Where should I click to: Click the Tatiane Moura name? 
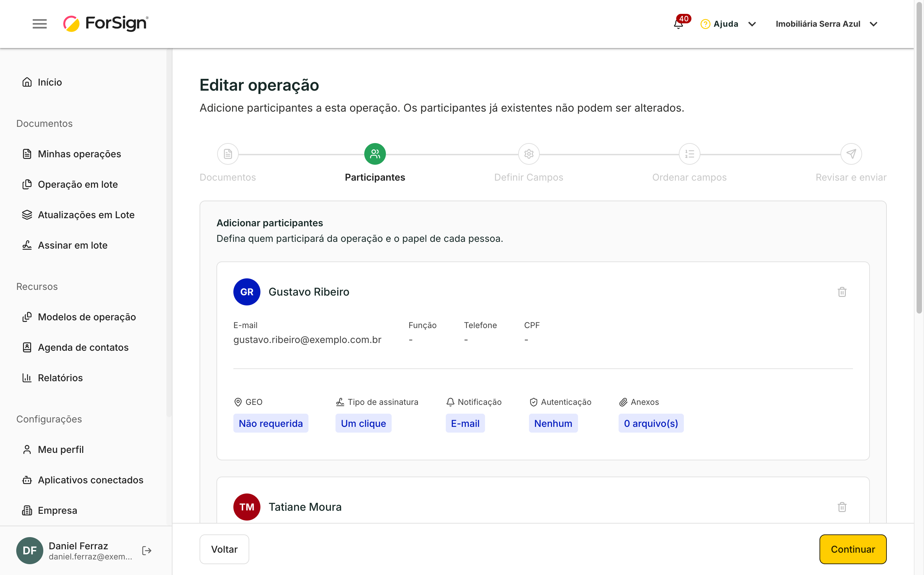pos(305,507)
